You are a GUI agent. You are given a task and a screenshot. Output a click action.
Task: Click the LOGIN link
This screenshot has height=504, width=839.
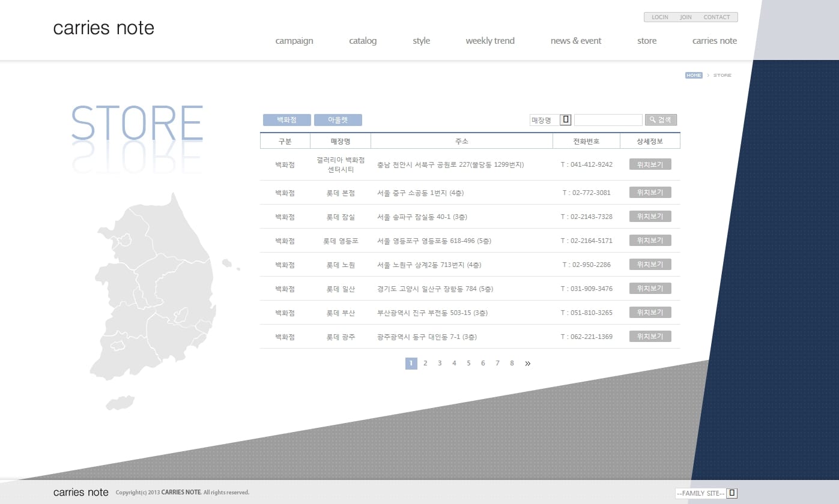tap(660, 17)
